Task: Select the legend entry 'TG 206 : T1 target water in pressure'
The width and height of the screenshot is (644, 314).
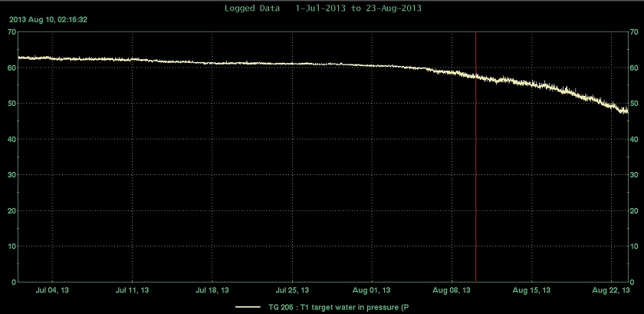Action: pyautogui.click(x=339, y=307)
